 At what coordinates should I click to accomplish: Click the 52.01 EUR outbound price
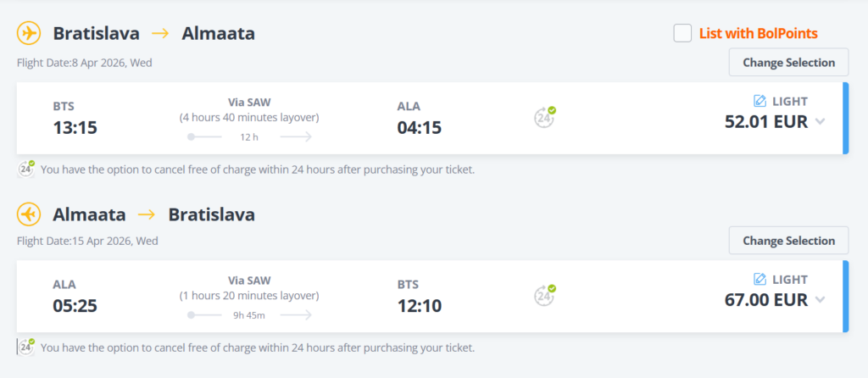(x=765, y=121)
